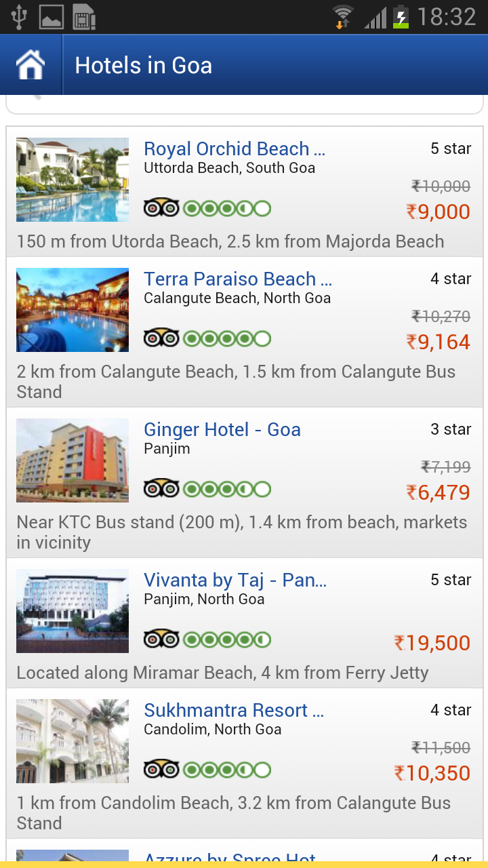
Task: Tap the ₹9,000 discounted price
Action: coord(439,212)
